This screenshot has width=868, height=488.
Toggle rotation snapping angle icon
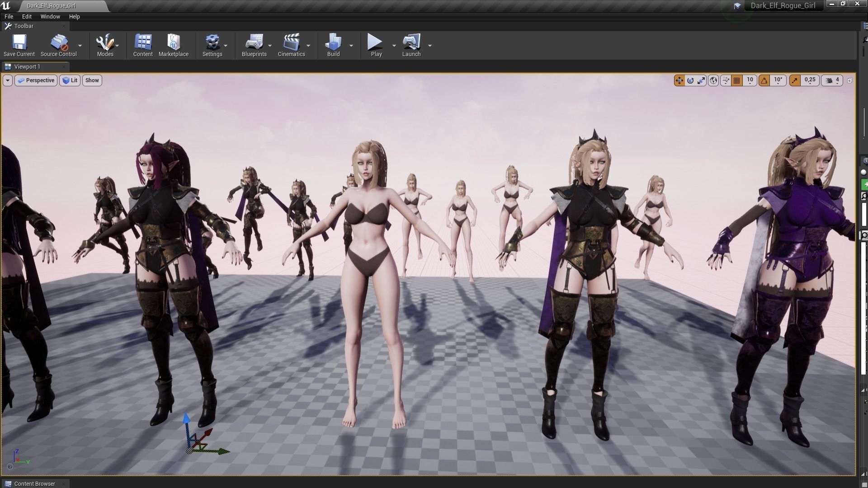click(x=764, y=80)
